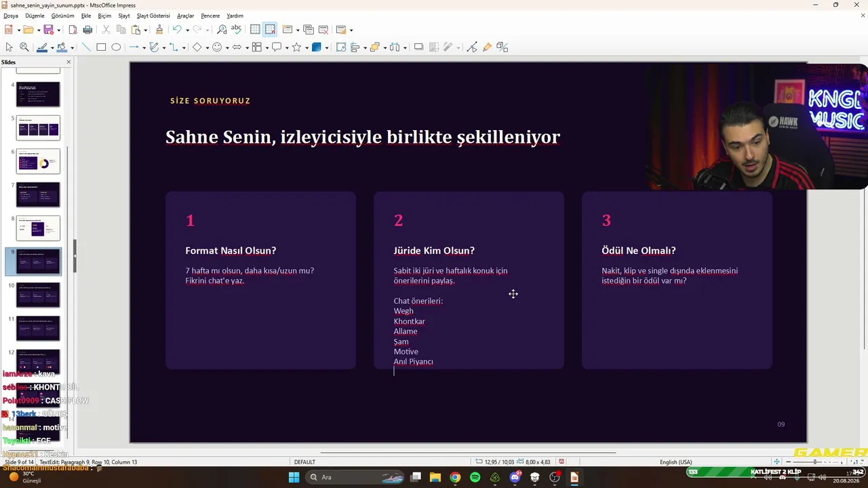Open the Düzenle menu

point(35,16)
